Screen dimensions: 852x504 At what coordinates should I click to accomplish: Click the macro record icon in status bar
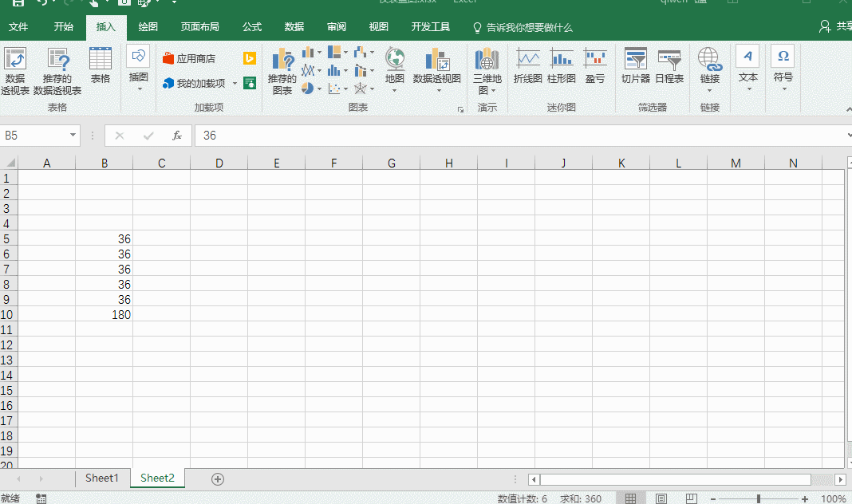point(41,498)
